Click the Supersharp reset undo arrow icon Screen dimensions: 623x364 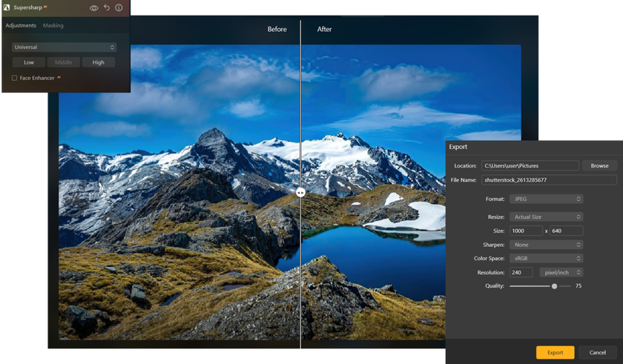coord(107,7)
